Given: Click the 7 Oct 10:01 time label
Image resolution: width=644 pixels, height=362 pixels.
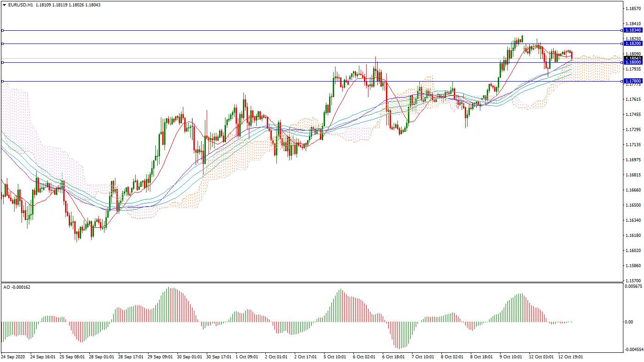Looking at the screenshot, I should 424,357.
